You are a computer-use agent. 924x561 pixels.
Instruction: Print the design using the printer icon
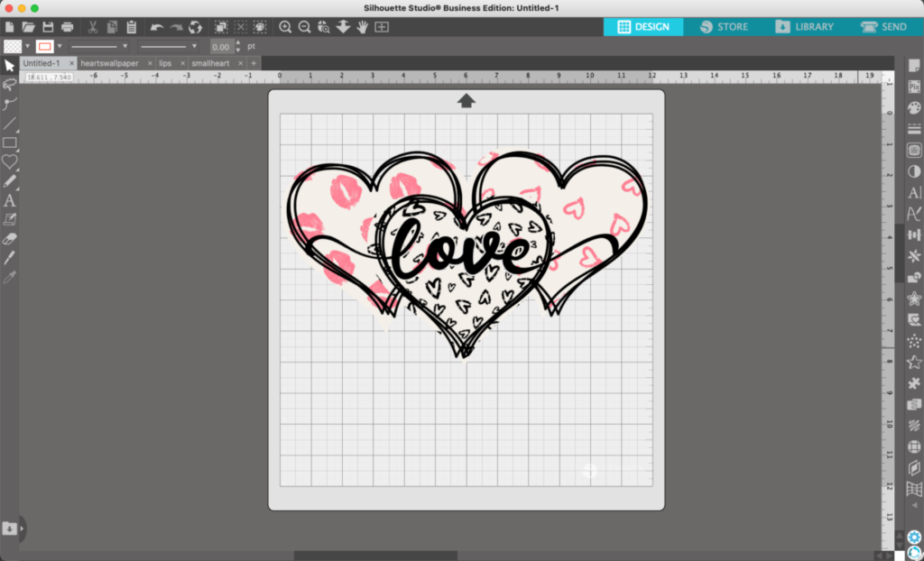click(x=67, y=27)
